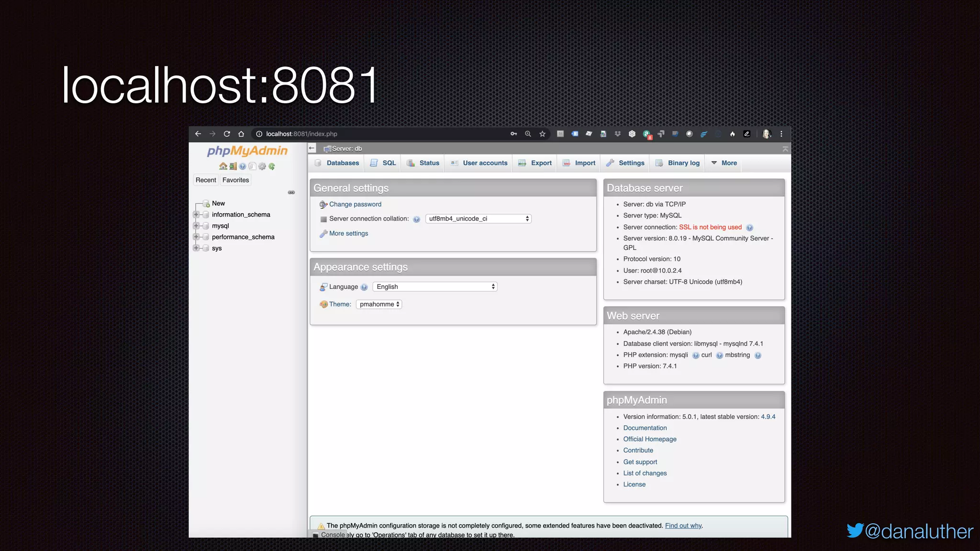The image size is (980, 551).
Task: Click the saved password key icon
Action: tap(514, 134)
